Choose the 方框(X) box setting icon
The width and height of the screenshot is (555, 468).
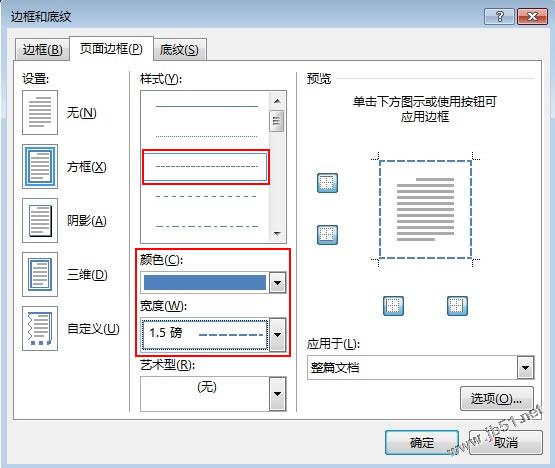point(40,166)
